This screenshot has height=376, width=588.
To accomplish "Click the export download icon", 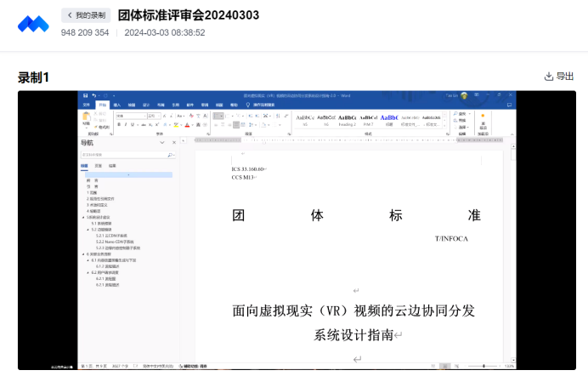I will point(549,77).
